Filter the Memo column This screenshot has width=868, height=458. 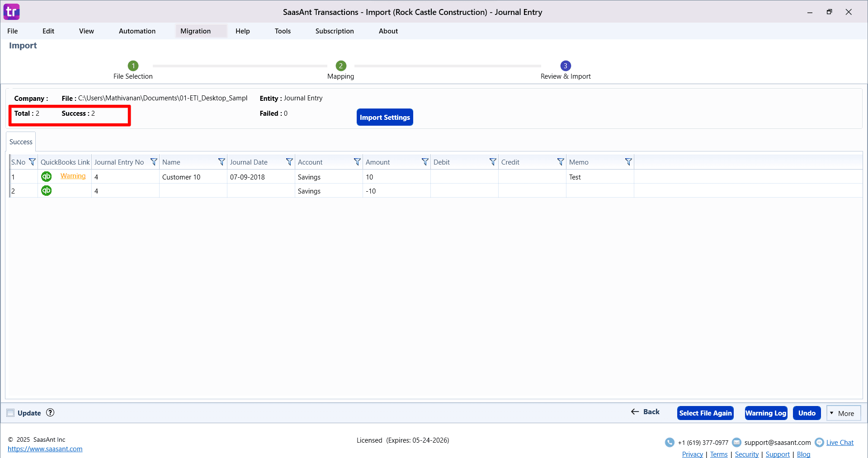coord(628,162)
